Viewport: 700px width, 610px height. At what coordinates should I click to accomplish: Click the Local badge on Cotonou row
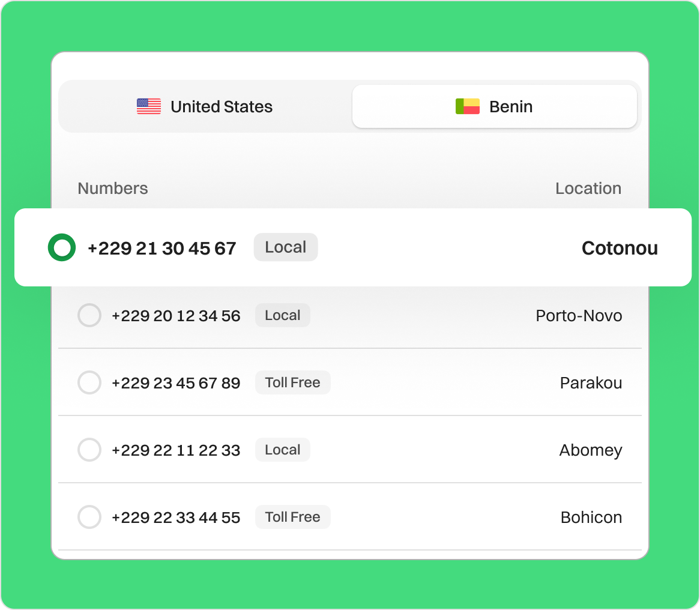[x=286, y=247]
